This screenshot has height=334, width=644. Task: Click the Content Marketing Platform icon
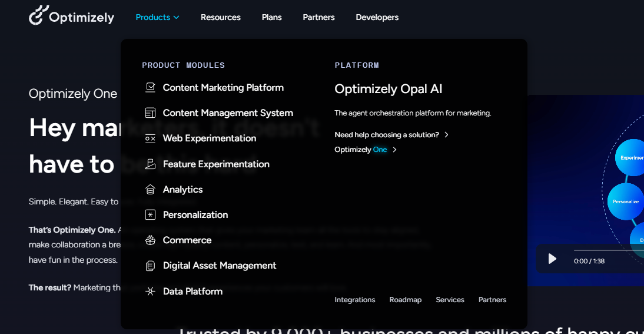150,88
